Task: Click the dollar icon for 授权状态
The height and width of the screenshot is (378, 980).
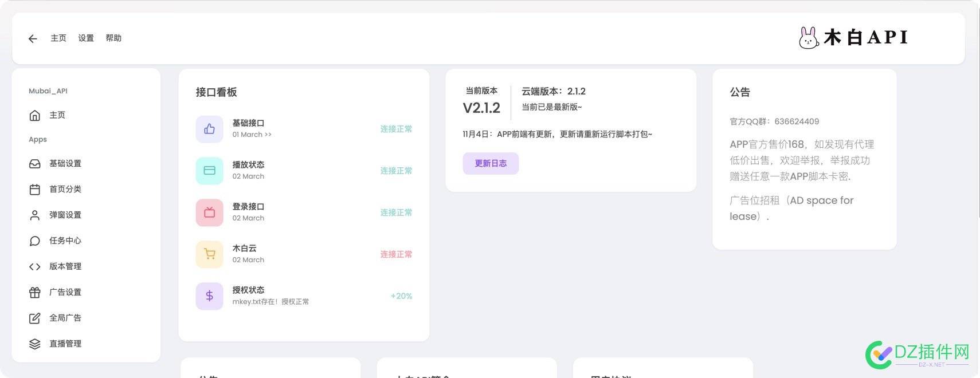Action: [209, 297]
